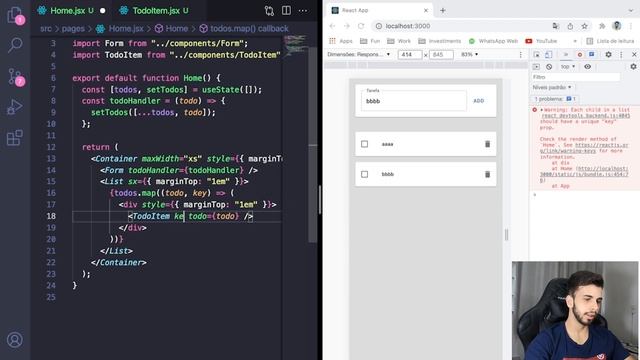The height and width of the screenshot is (360, 640).
Task: Open the Search view in VS Code
Action: point(15,45)
